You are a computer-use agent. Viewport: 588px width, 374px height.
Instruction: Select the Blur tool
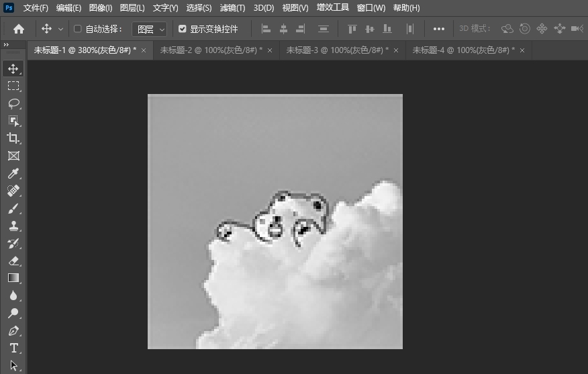click(13, 295)
